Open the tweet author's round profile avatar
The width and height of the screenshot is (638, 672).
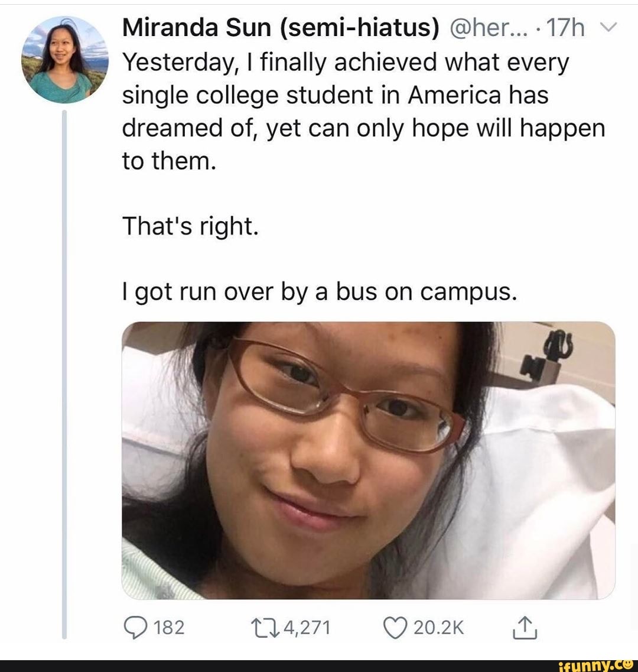(65, 60)
